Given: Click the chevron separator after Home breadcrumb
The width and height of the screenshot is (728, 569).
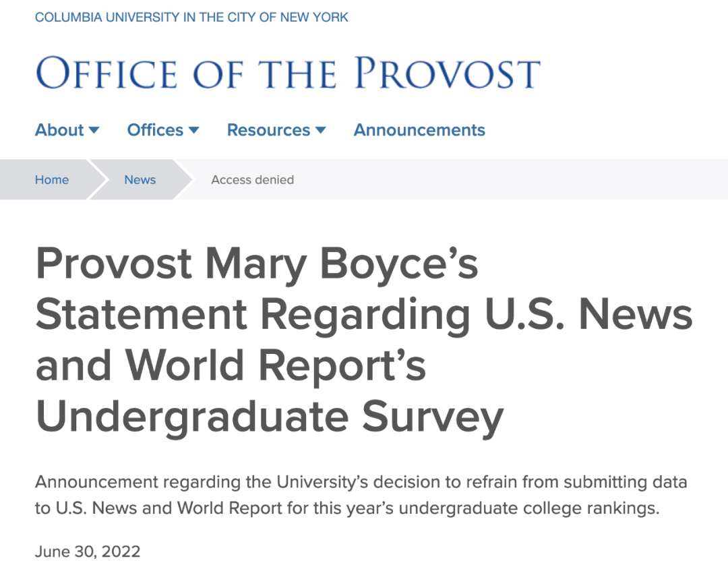Looking at the screenshot, I should tap(96, 180).
